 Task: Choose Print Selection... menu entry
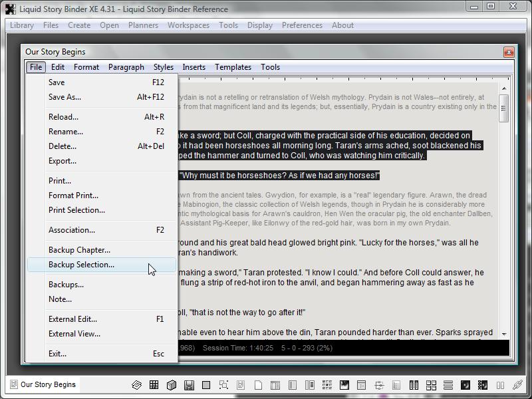coord(76,210)
